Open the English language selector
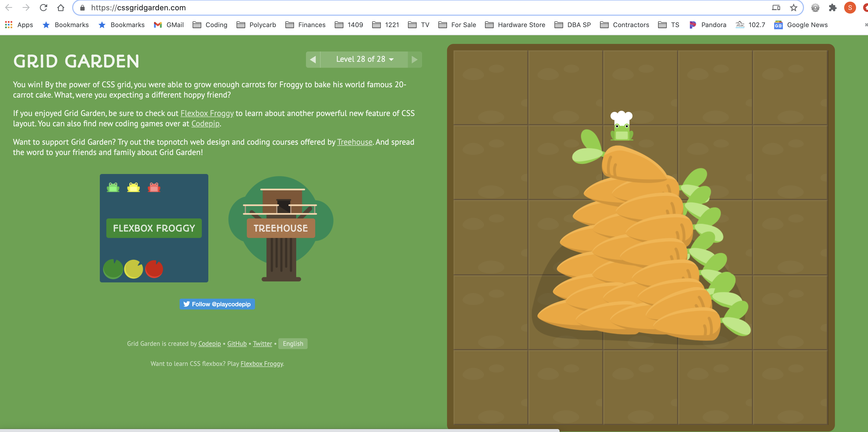 [x=292, y=343]
